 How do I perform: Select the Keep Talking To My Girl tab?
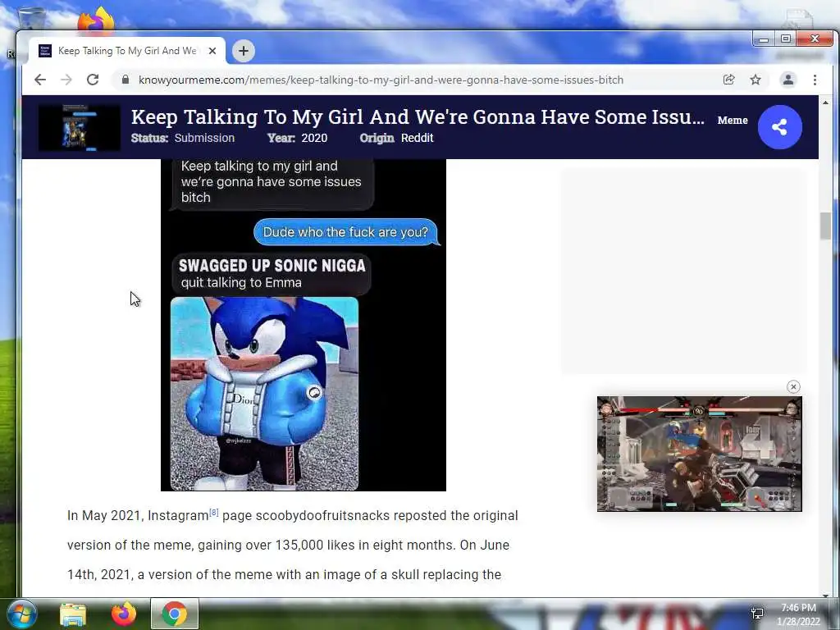pyautogui.click(x=127, y=51)
